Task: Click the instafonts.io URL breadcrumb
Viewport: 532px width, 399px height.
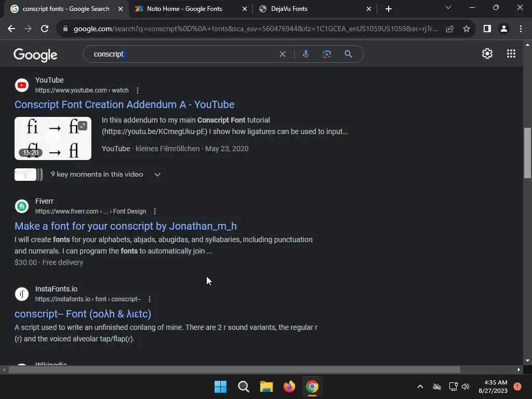Action: coord(88,299)
